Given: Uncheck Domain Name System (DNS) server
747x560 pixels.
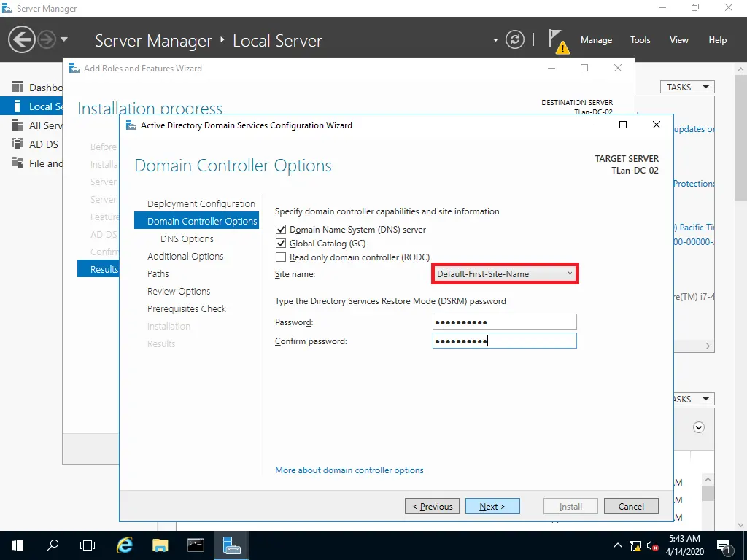Looking at the screenshot, I should [281, 230].
